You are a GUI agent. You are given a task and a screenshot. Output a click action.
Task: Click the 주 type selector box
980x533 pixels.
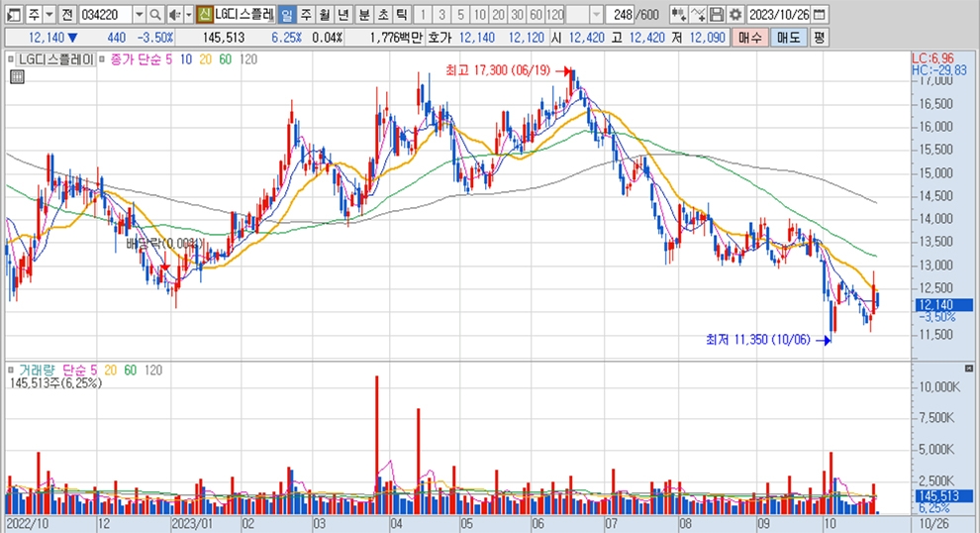(x=34, y=14)
